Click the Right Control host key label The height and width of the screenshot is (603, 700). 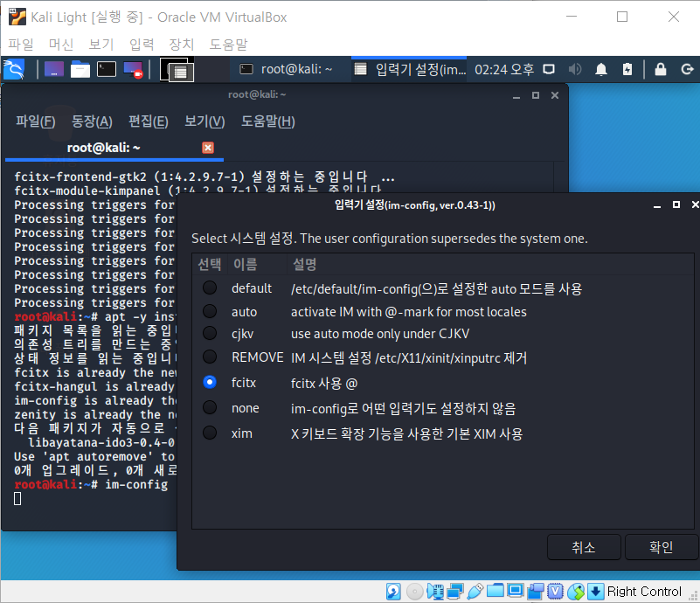[644, 592]
